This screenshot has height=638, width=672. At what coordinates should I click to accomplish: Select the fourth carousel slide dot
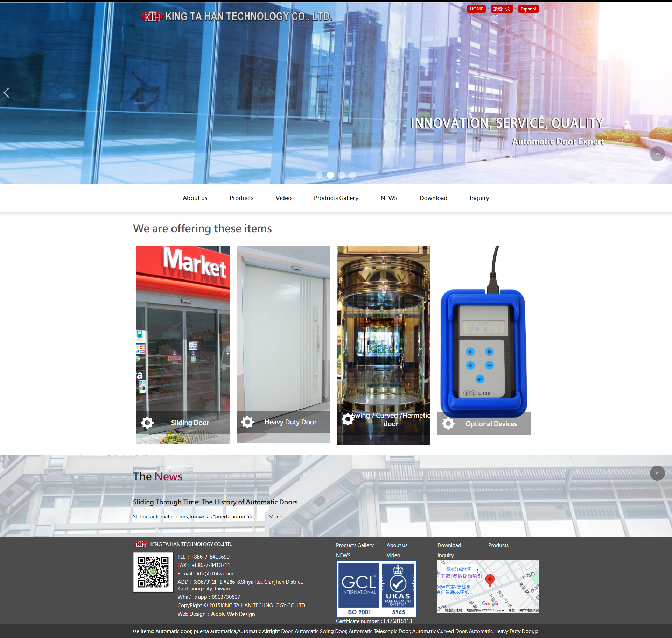353,175
